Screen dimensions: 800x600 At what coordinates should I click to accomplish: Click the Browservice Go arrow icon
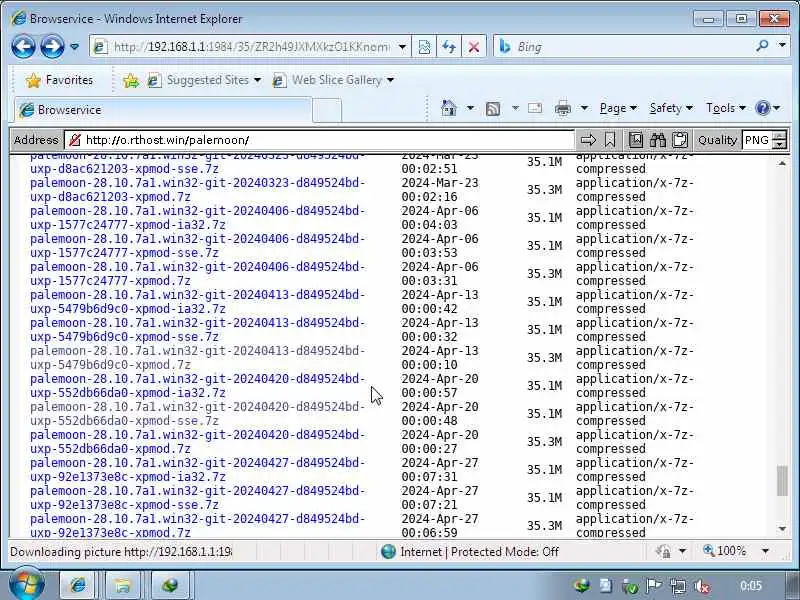(588, 140)
